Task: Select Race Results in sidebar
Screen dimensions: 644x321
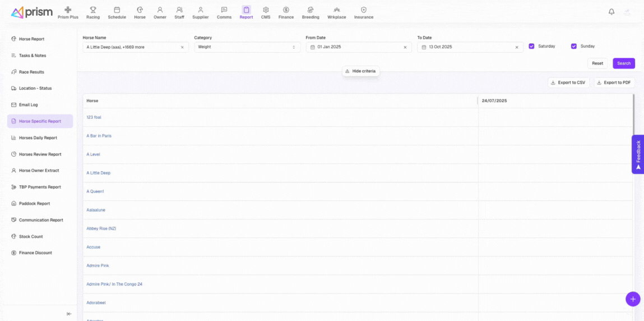Action: (x=31, y=72)
